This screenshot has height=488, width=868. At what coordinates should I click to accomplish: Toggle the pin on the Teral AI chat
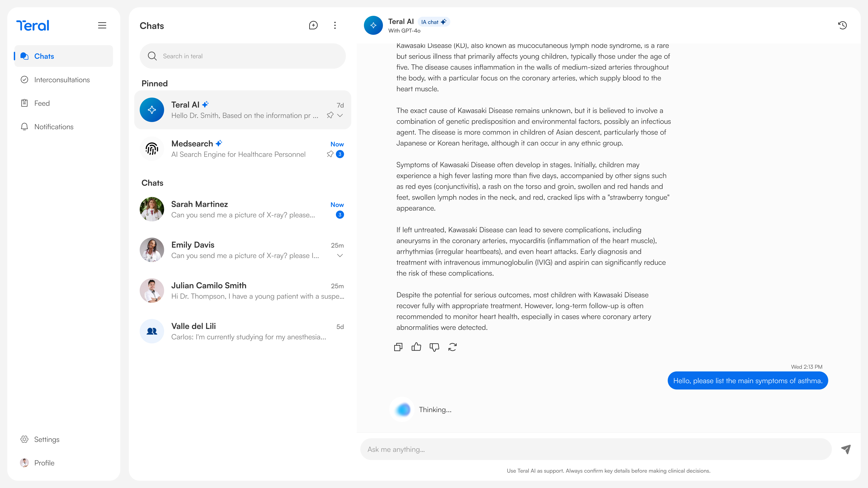(x=330, y=115)
